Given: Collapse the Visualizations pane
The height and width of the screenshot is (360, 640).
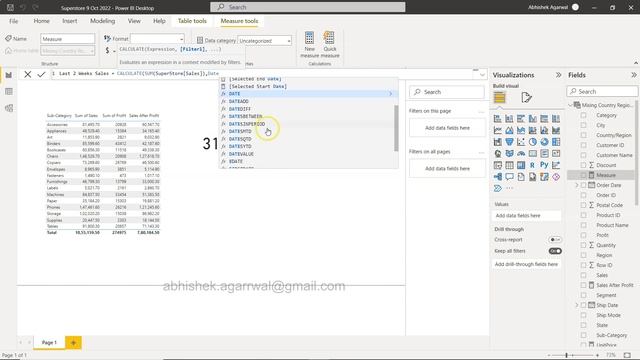Looking at the screenshot, I should click(x=558, y=75).
